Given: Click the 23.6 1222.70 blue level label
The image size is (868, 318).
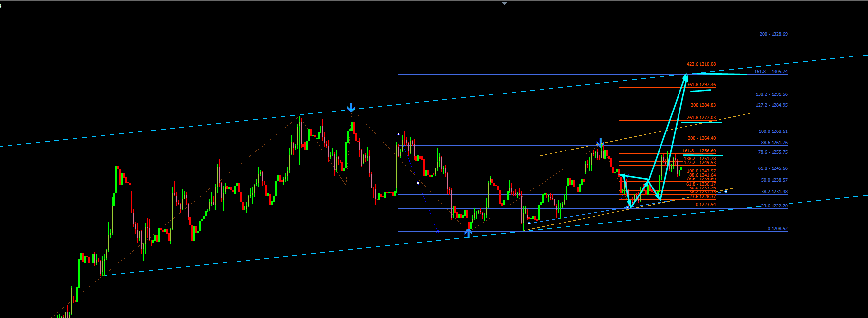Looking at the screenshot, I should [x=774, y=206].
